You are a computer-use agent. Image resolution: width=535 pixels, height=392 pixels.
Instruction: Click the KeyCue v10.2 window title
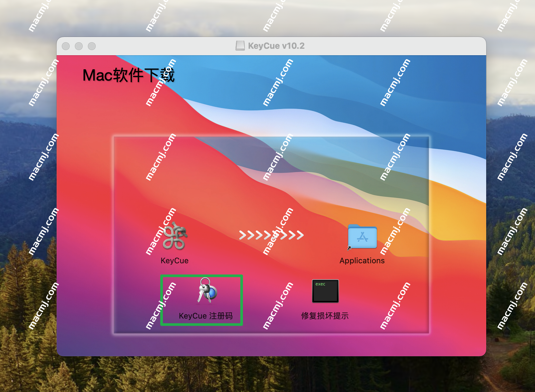click(x=276, y=46)
